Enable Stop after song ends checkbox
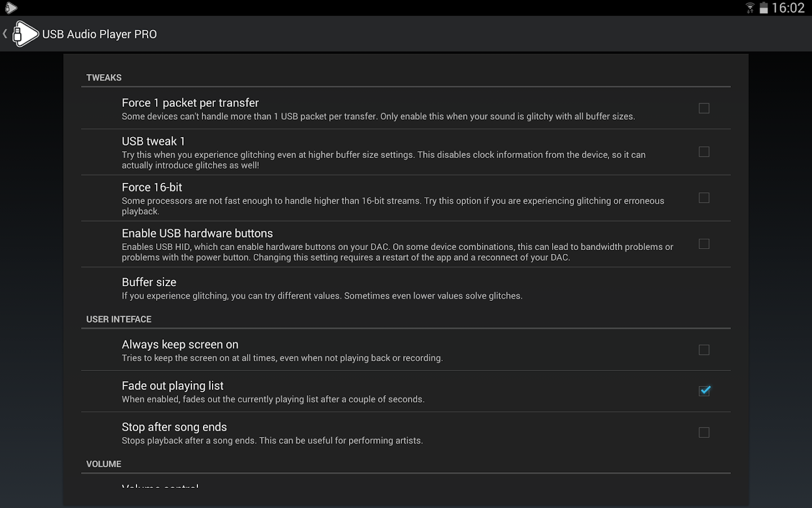 pos(704,432)
